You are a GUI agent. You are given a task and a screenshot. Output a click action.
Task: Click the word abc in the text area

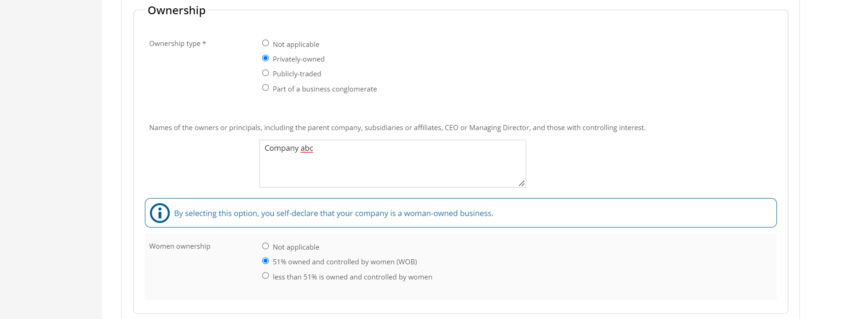click(307, 148)
